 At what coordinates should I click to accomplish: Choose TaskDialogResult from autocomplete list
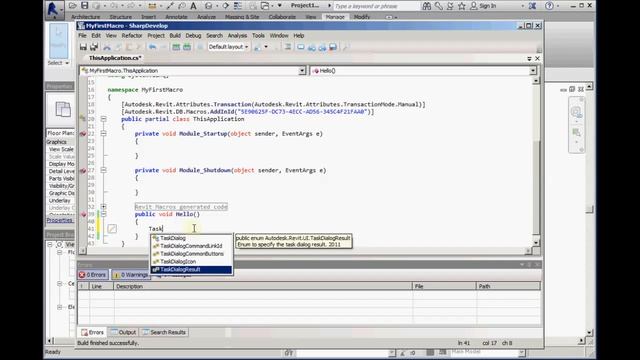[x=191, y=269]
